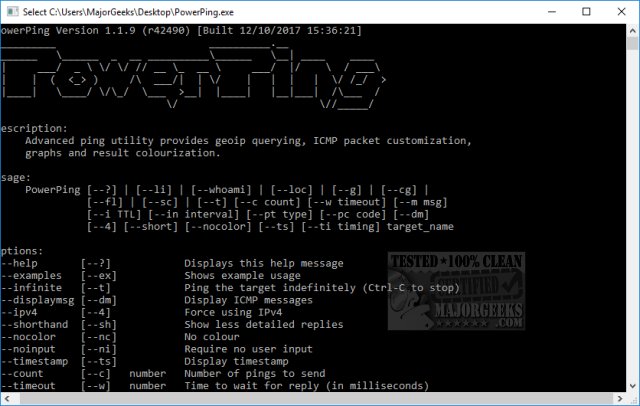Click the horizontal scrollbar left arrow
The height and width of the screenshot is (406, 640).
click(7, 399)
